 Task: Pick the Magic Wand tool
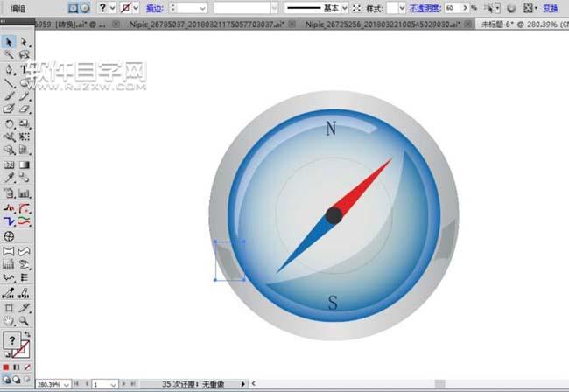9,55
